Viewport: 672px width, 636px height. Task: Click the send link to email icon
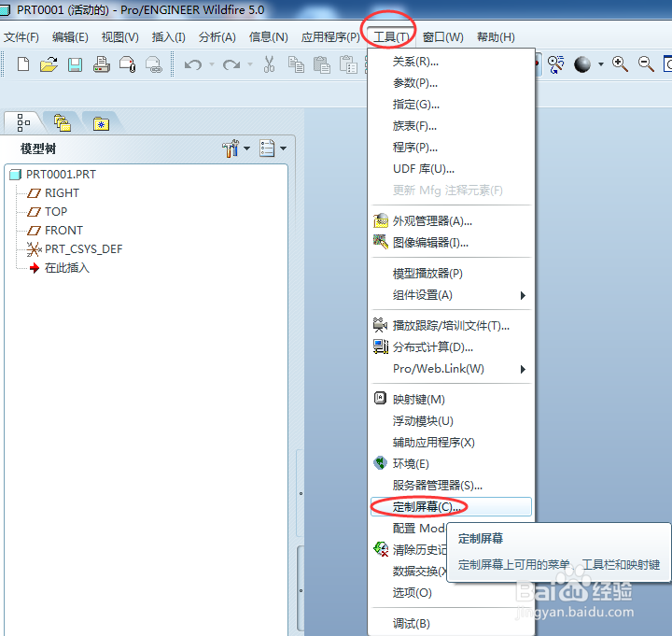(153, 64)
